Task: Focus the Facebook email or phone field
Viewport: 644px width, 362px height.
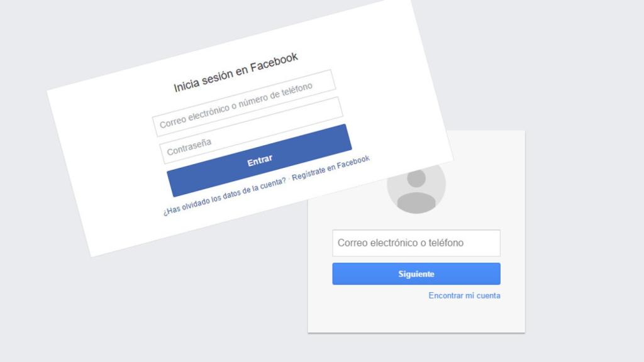Action: coord(244,103)
